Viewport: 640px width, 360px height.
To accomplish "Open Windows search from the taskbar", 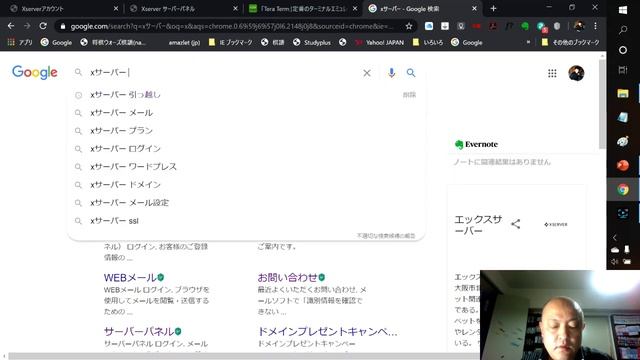I will coord(623,29).
